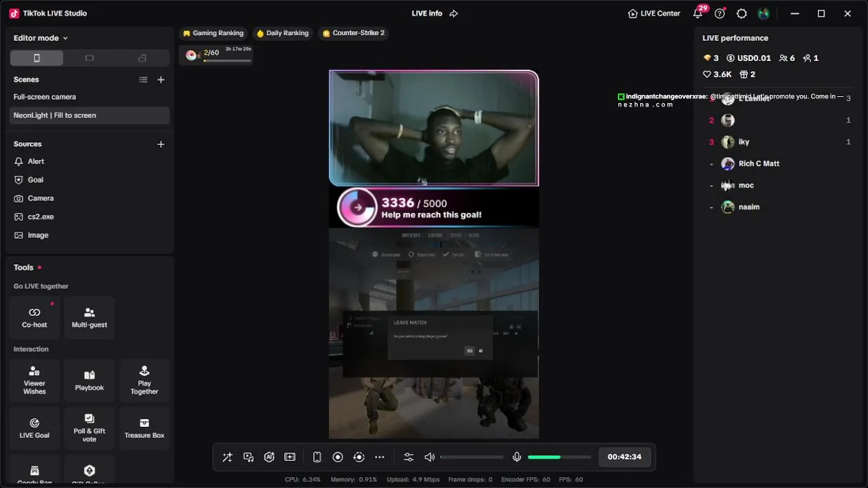This screenshot has height=488, width=868.
Task: Click the phone preview icon in toolbar
Action: 317,457
